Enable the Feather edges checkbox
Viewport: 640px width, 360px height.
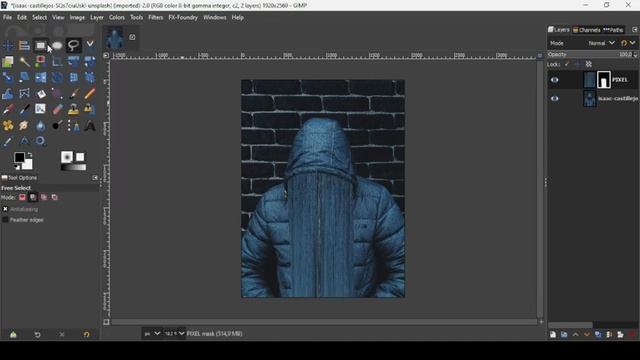pos(5,220)
